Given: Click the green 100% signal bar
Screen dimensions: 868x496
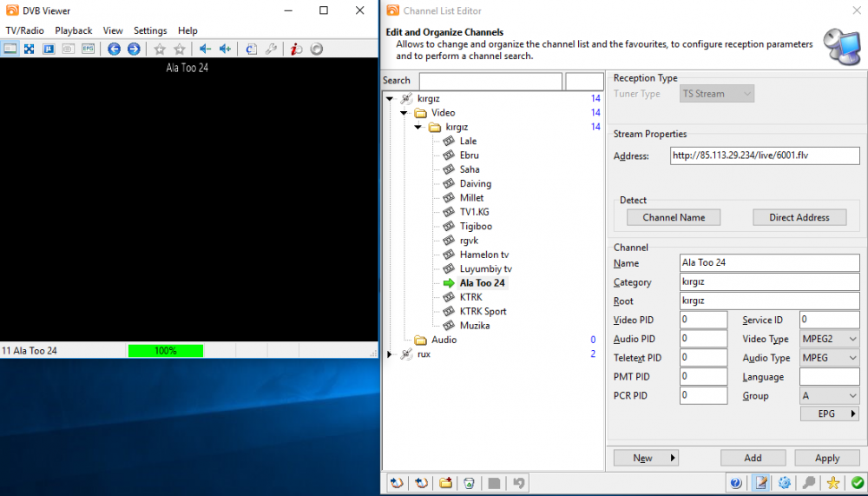Looking at the screenshot, I should tap(166, 351).
